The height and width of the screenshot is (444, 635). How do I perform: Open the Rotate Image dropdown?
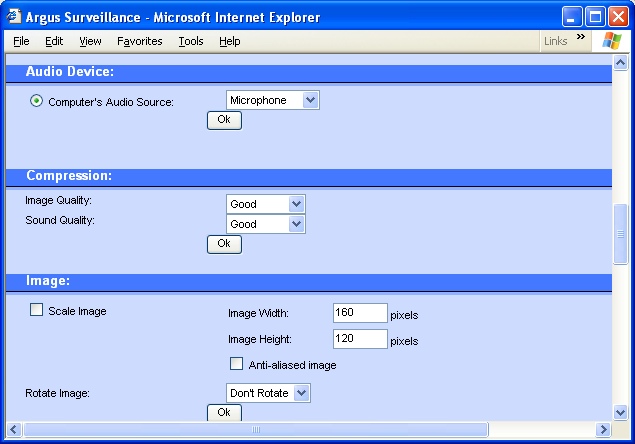268,393
